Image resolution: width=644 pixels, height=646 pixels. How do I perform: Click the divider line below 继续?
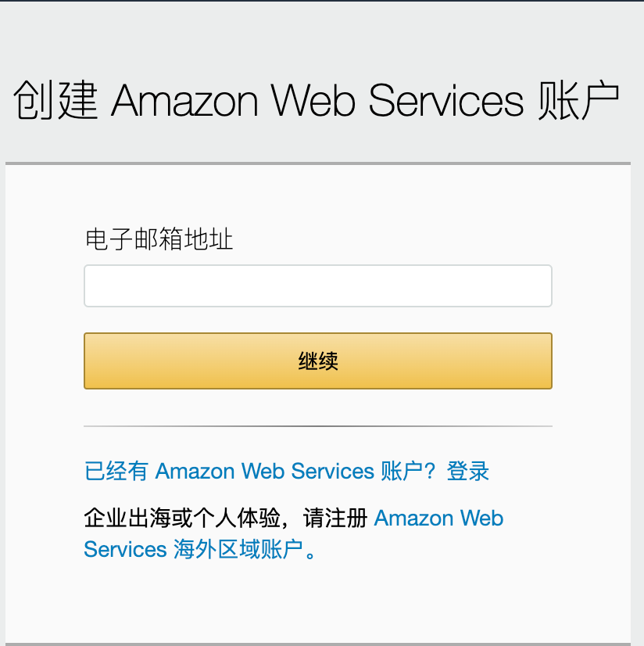click(x=317, y=426)
